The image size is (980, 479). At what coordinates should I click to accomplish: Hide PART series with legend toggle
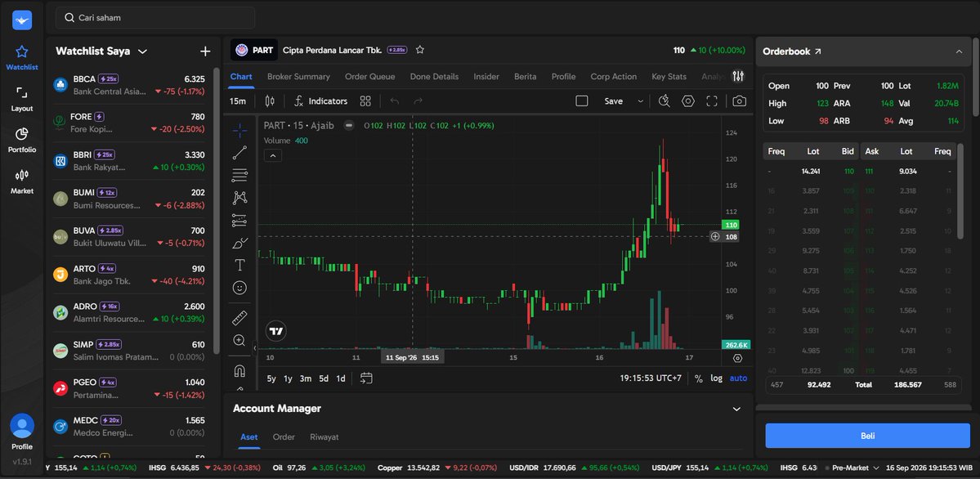(x=349, y=126)
